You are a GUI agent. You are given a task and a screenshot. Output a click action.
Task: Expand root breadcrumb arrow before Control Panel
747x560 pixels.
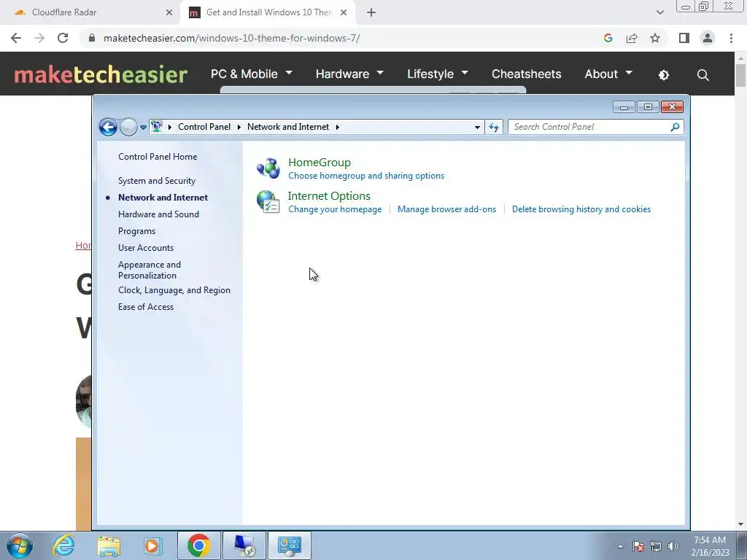tap(169, 127)
